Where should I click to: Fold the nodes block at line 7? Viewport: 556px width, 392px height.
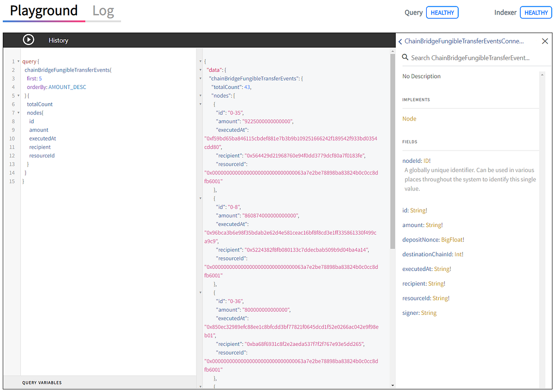18,113
